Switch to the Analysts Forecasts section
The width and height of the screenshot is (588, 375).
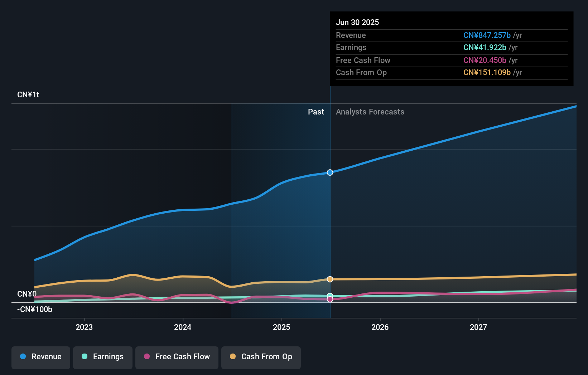click(x=370, y=112)
